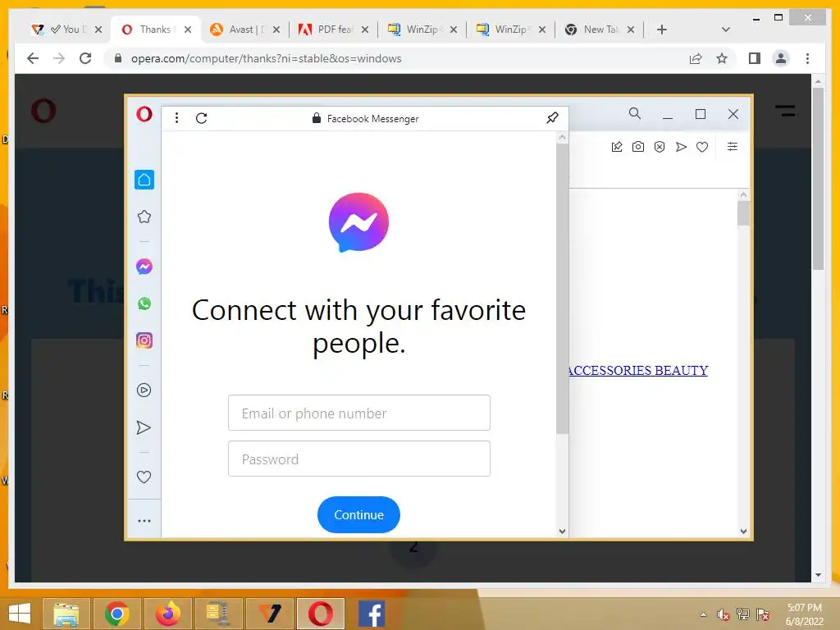The width and height of the screenshot is (840, 630).
Task: Click the heart icon in Opera toolbar
Action: click(x=702, y=147)
